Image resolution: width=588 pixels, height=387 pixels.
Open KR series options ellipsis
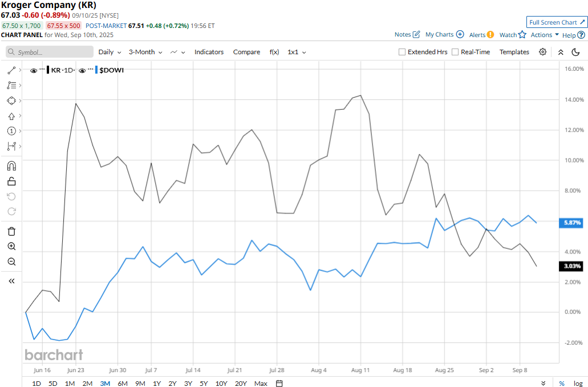tap(42, 70)
